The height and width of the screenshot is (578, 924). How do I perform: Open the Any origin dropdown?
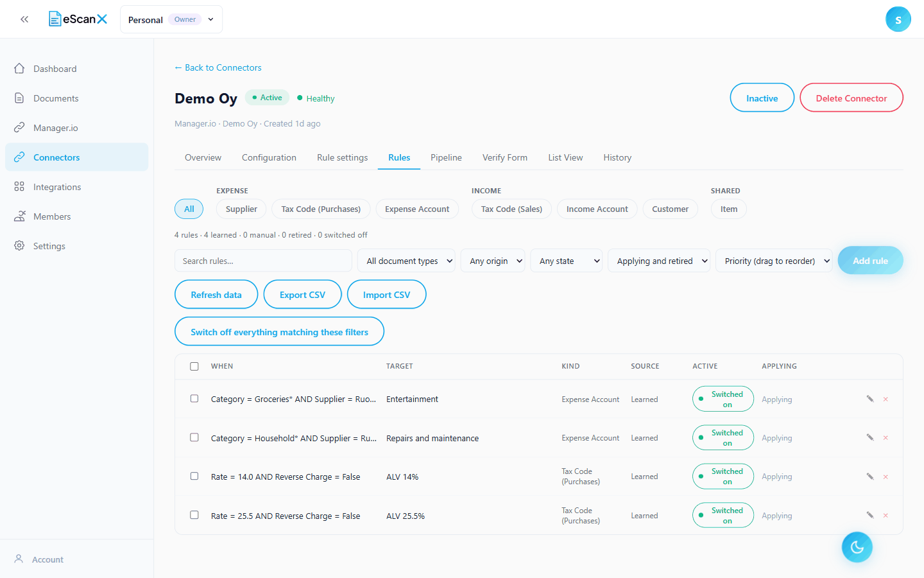tap(493, 261)
